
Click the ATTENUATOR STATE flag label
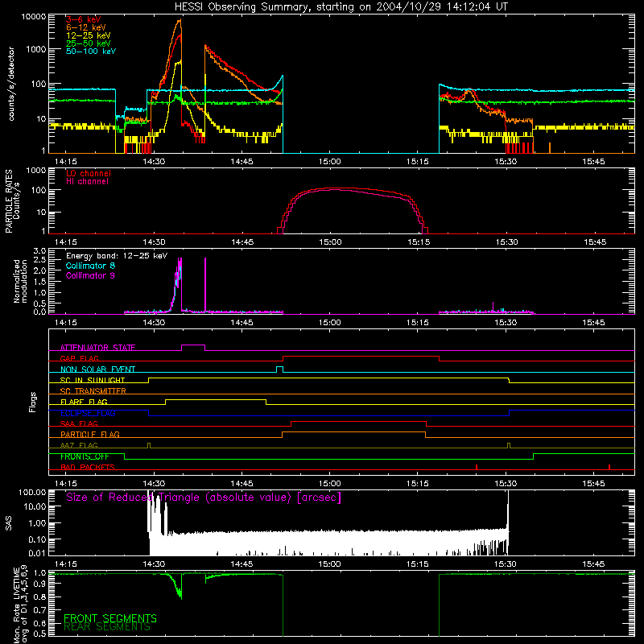(97, 348)
